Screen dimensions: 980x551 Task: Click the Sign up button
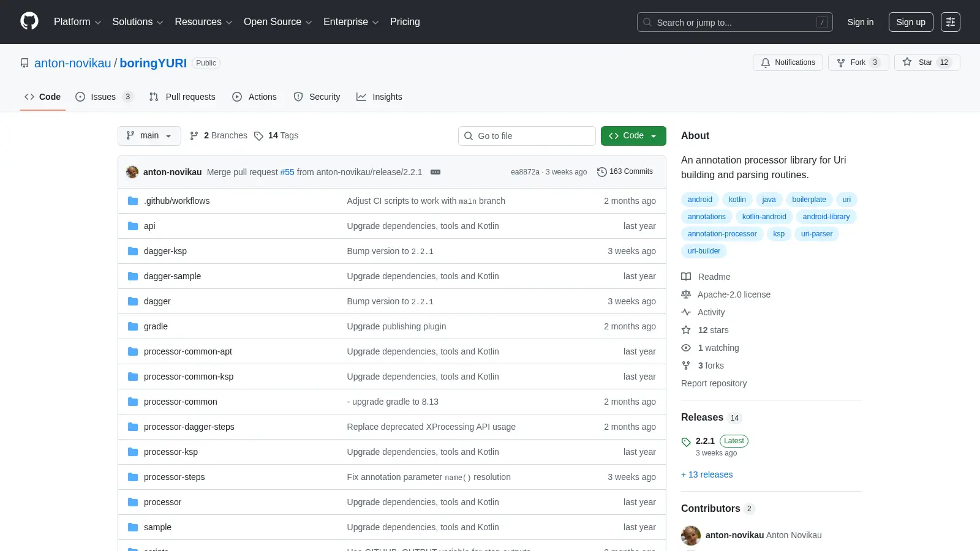pos(911,22)
